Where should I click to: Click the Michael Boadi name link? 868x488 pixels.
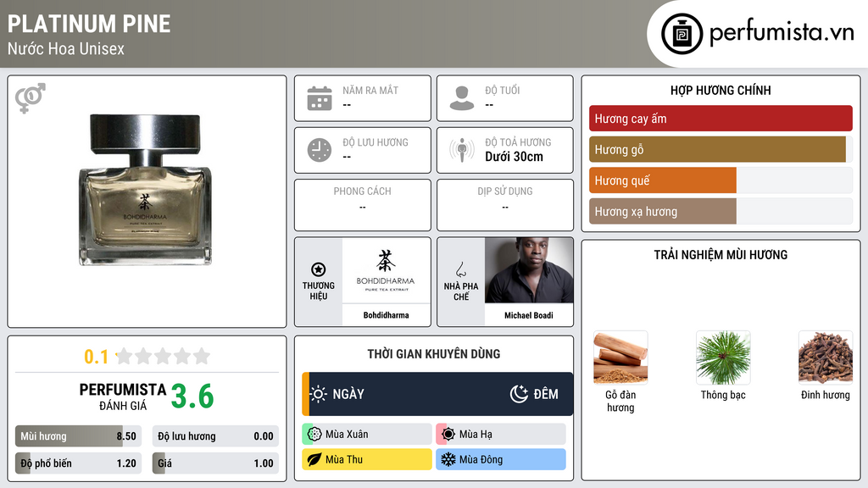[x=529, y=315]
